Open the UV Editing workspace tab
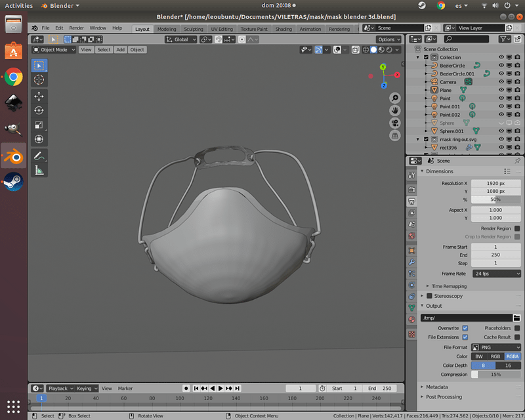The height and width of the screenshot is (420, 525). point(222,29)
